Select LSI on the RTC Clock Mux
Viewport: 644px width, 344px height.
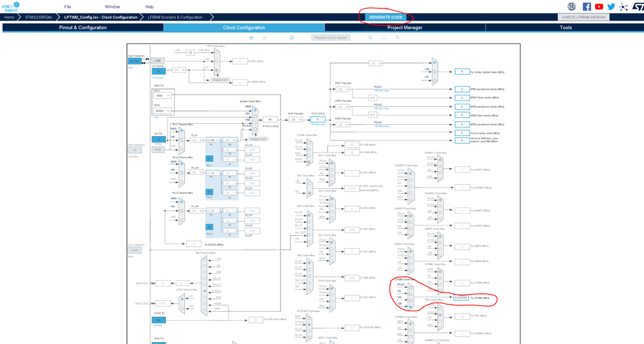pos(217,70)
